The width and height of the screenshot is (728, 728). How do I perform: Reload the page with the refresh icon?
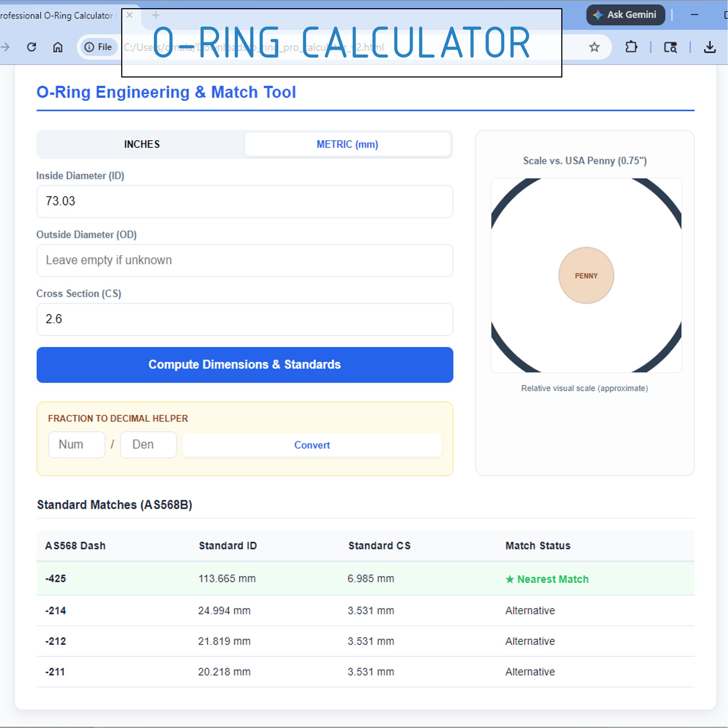(32, 47)
